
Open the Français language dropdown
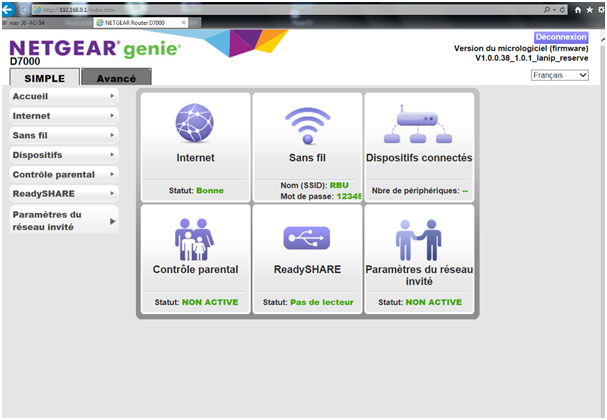click(559, 75)
